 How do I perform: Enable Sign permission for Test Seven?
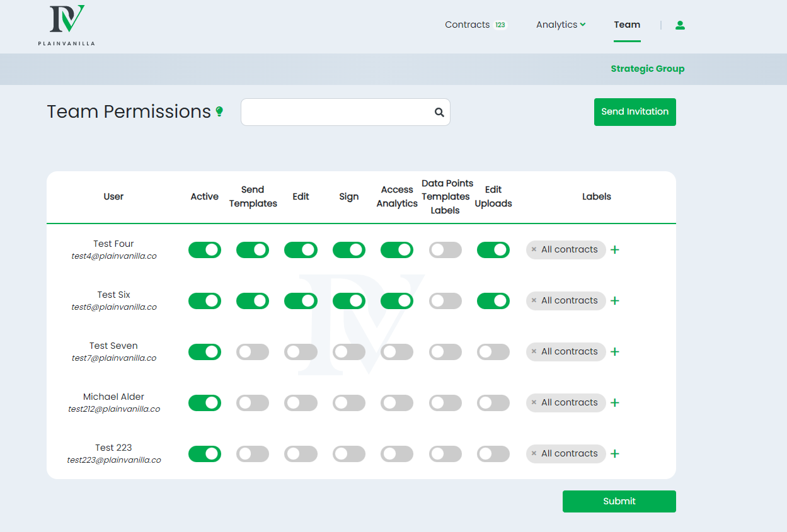point(349,352)
